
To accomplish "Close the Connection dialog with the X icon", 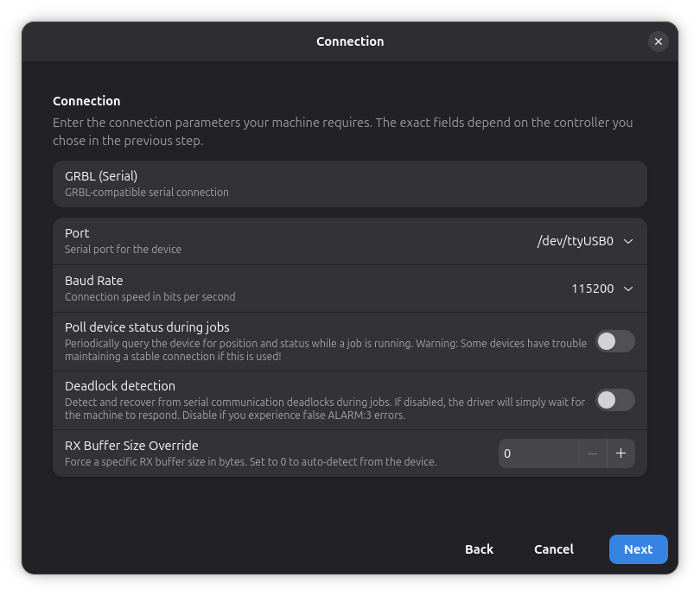I will [x=658, y=41].
